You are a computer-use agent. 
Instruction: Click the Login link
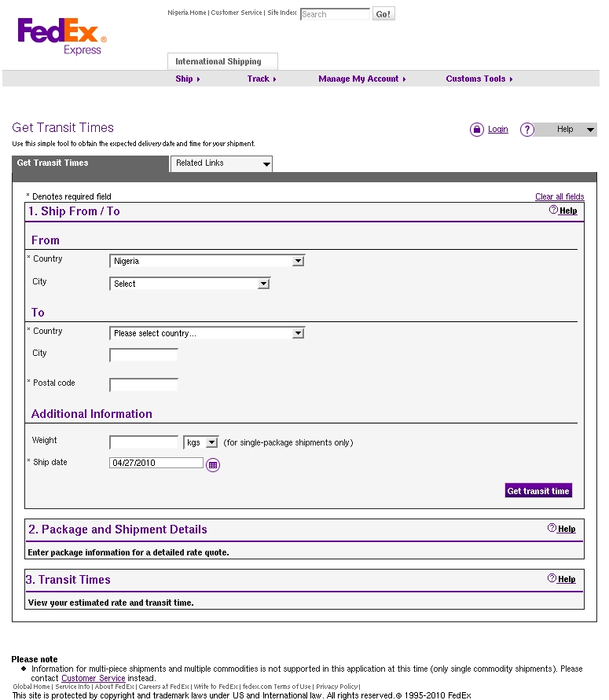point(498,129)
